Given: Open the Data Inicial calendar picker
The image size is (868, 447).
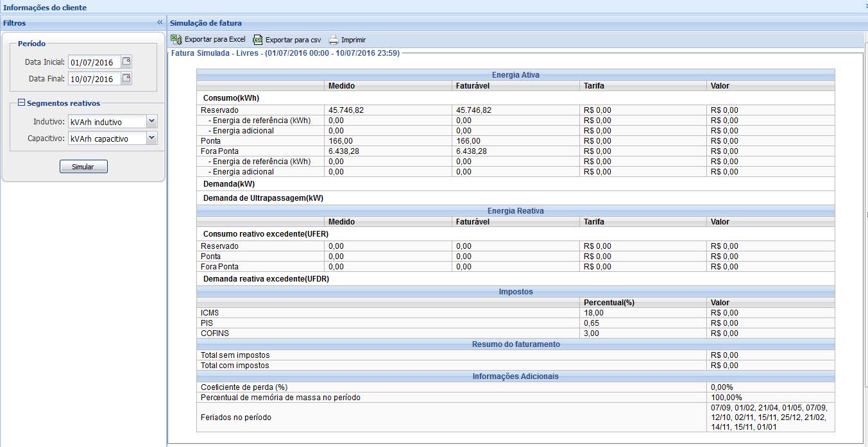Looking at the screenshot, I should [126, 62].
